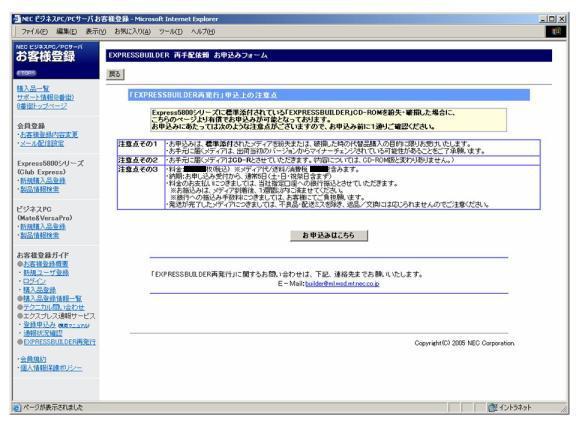Open the お客様登録概要 guide link
The width and height of the screenshot is (576, 432).
point(46,264)
